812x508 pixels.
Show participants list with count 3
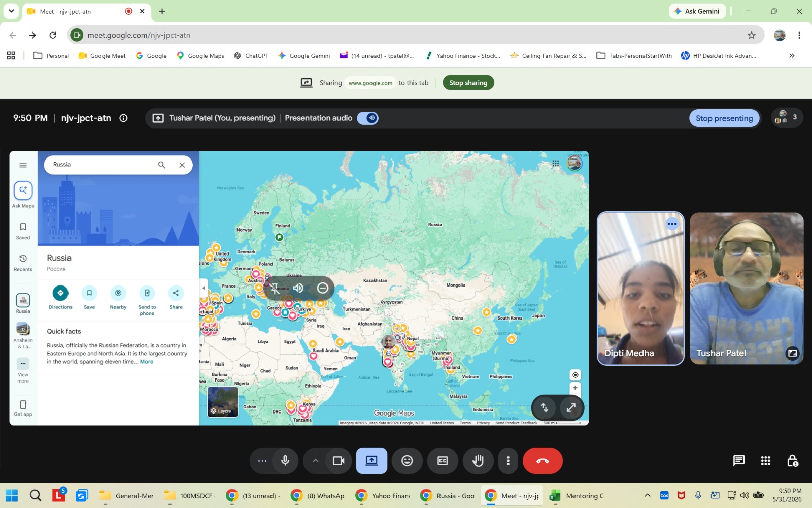tap(787, 118)
